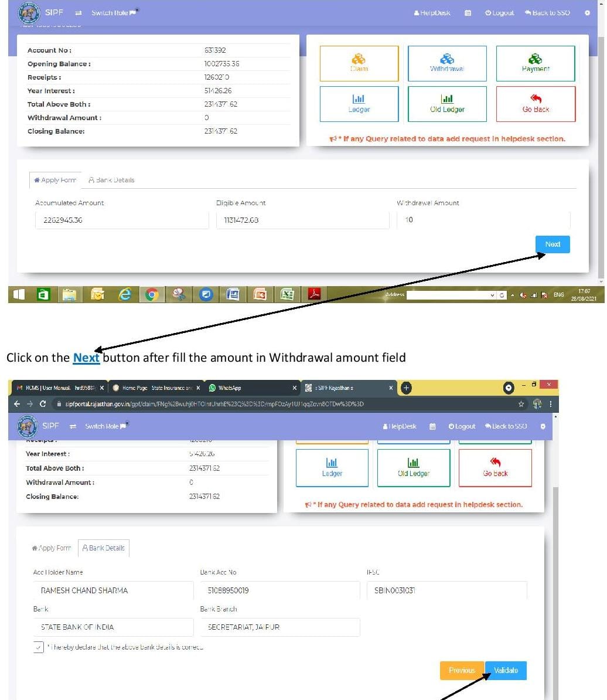
Task: View the Ledger
Action: click(x=359, y=104)
